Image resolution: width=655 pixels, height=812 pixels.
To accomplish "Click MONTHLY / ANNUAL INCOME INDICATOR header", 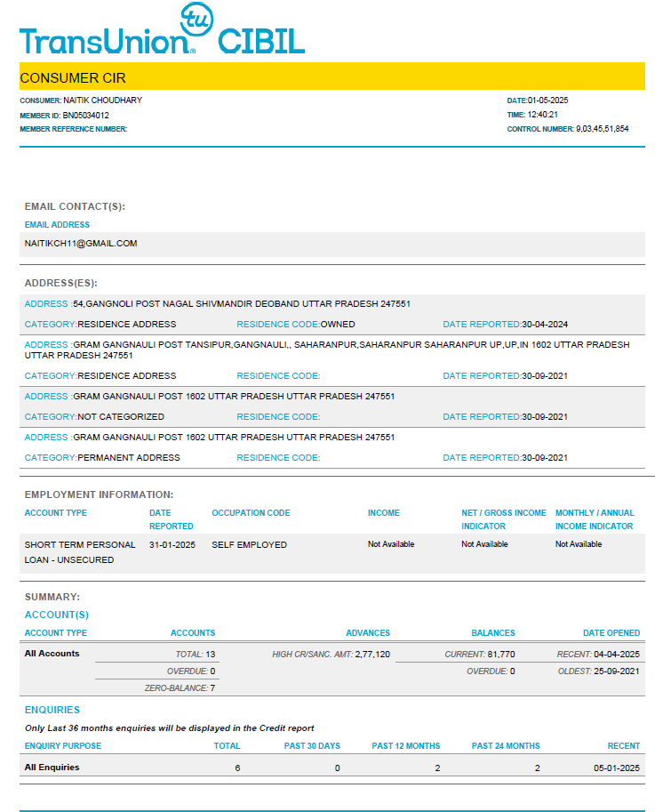I will [595, 519].
